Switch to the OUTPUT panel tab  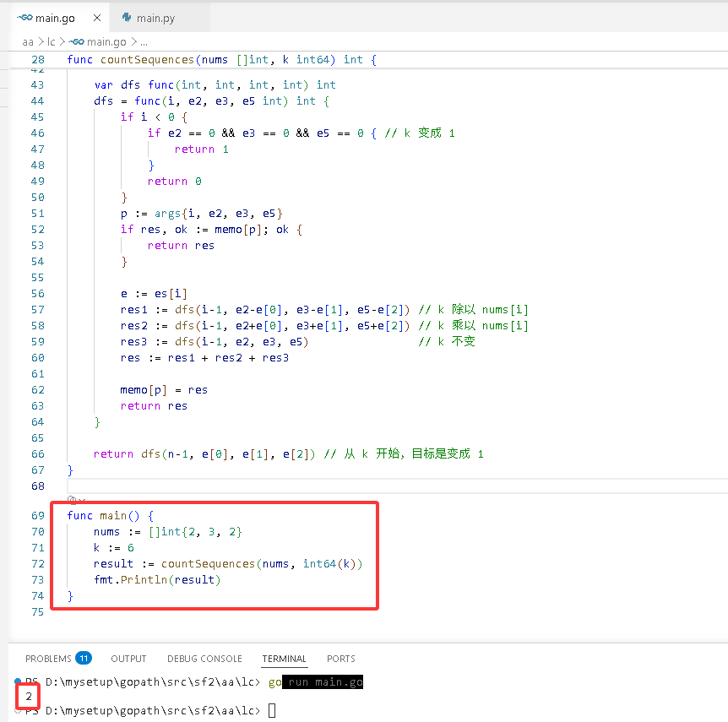[x=128, y=659]
